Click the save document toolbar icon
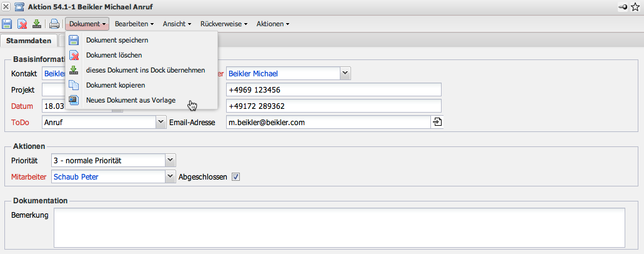This screenshot has height=254, width=644. pyautogui.click(x=7, y=24)
